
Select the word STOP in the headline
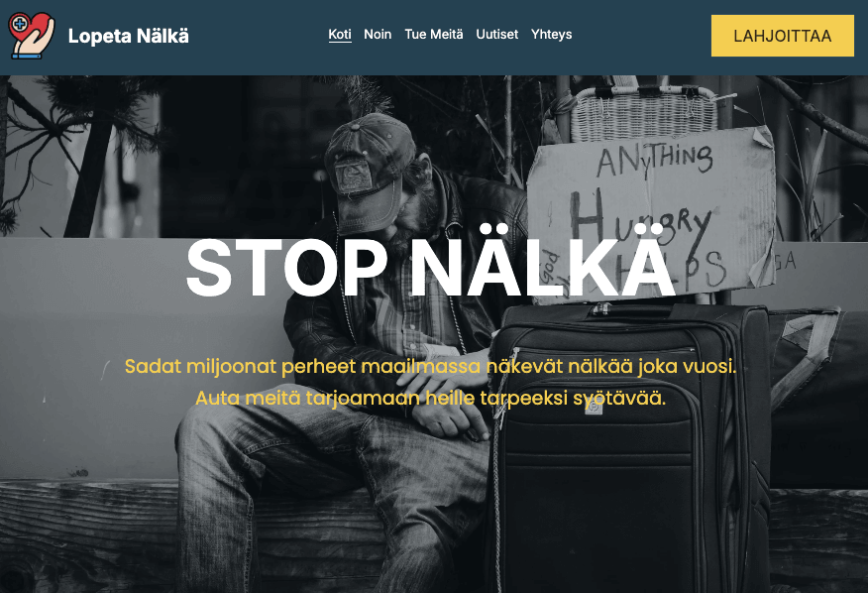pyautogui.click(x=286, y=268)
